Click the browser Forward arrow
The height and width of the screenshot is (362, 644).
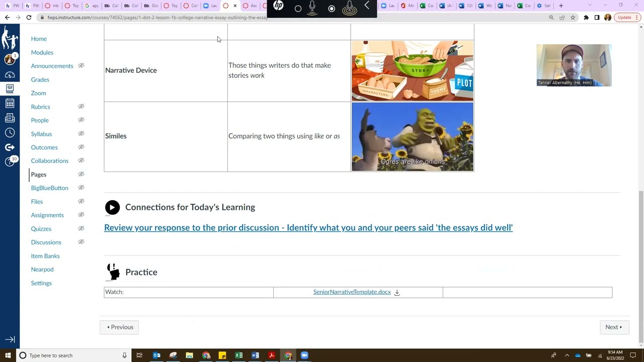(x=18, y=18)
